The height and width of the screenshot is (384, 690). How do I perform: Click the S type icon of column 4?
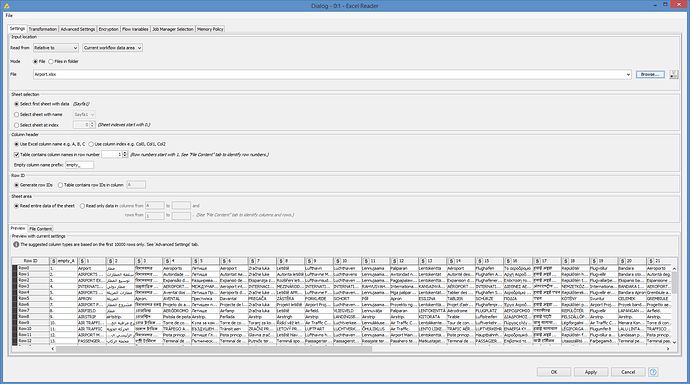(x=167, y=261)
